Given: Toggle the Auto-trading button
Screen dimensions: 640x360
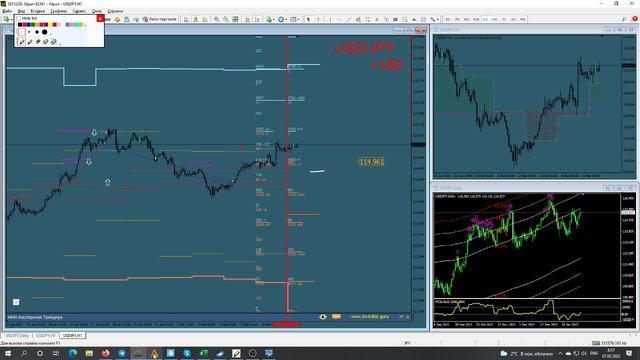Looking at the screenshot, I should point(159,19).
